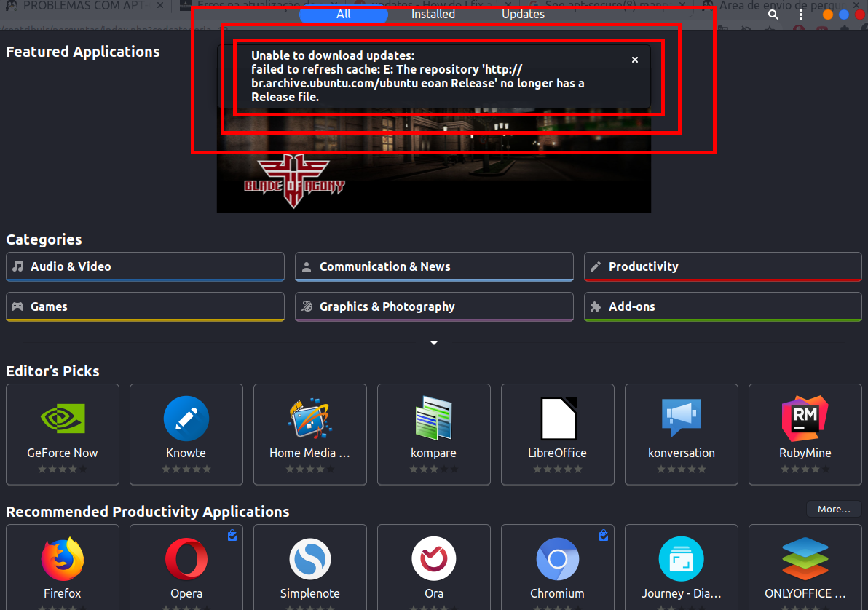The image size is (868, 610).
Task: Open the search icon in the header
Action: pyautogui.click(x=773, y=15)
